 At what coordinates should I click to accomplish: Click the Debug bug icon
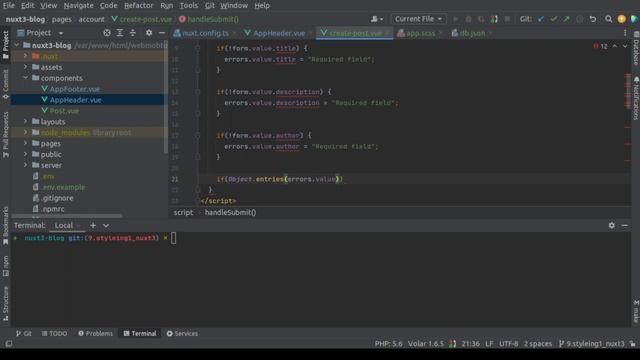(469, 19)
